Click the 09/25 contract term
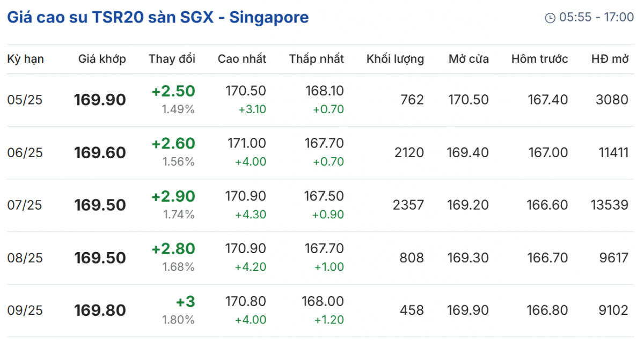The image size is (644, 340). pyautogui.click(x=25, y=311)
